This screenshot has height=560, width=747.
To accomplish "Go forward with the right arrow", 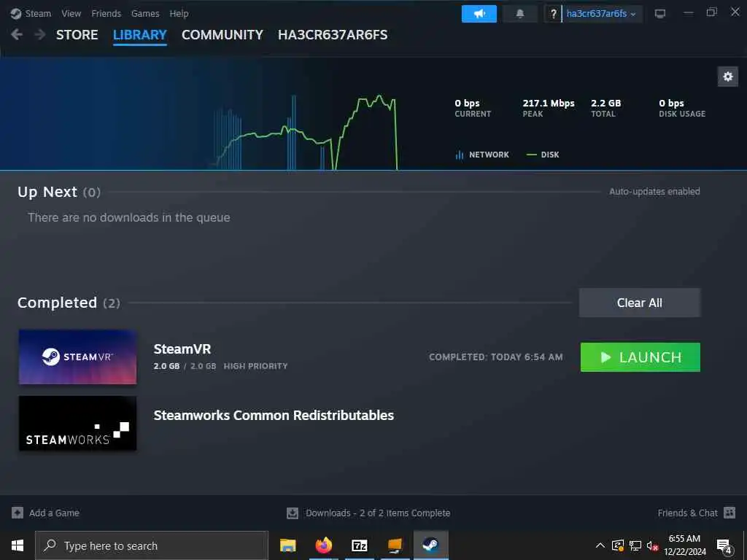I will click(40, 34).
